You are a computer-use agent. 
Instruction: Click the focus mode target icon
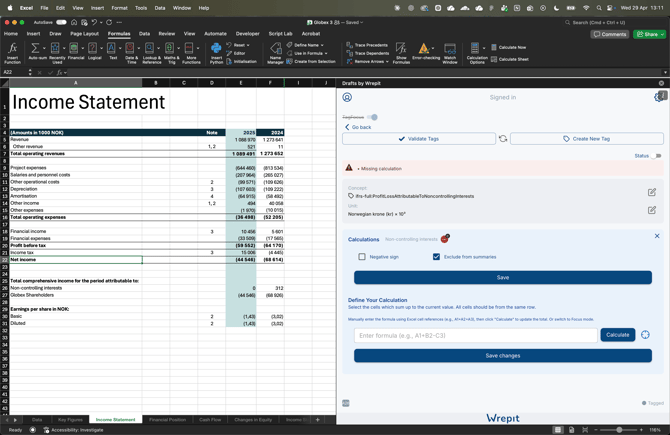coord(645,335)
